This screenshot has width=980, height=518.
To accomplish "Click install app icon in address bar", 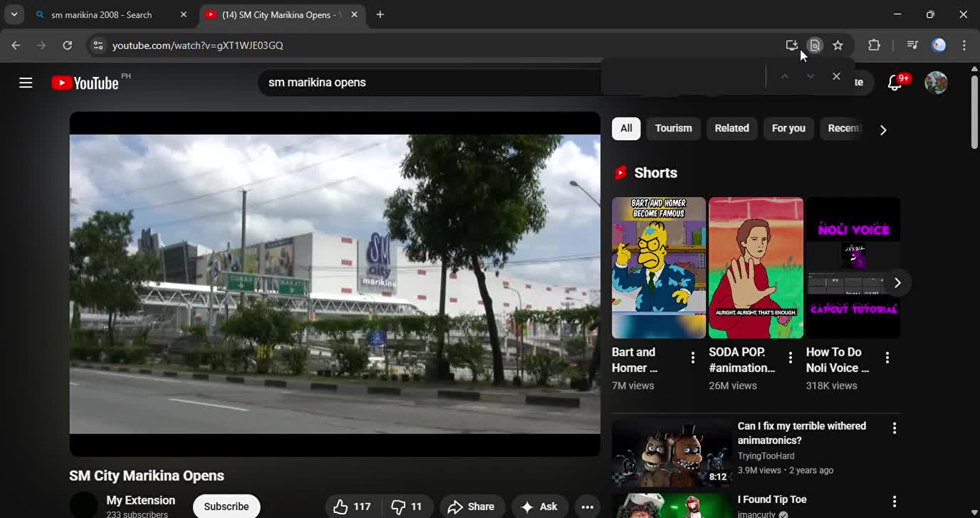I will [791, 45].
